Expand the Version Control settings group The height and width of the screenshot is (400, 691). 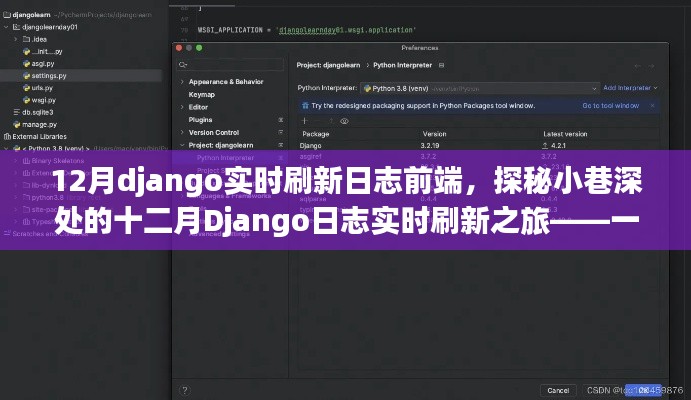182,133
